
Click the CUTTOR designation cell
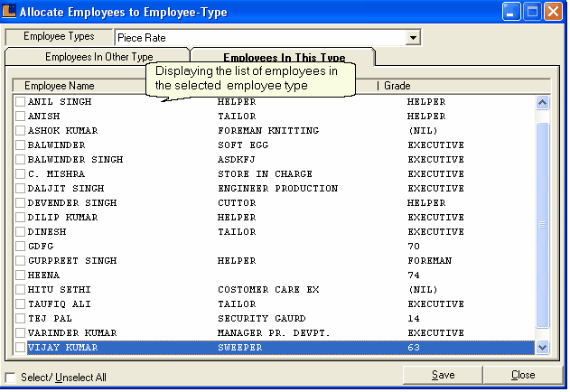click(237, 202)
